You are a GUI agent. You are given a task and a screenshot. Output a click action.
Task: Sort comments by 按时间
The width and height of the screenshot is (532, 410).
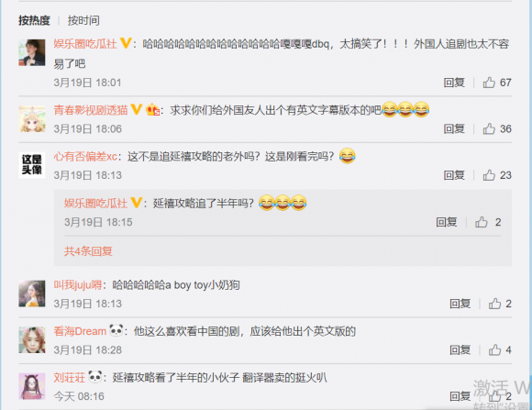pyautogui.click(x=83, y=20)
